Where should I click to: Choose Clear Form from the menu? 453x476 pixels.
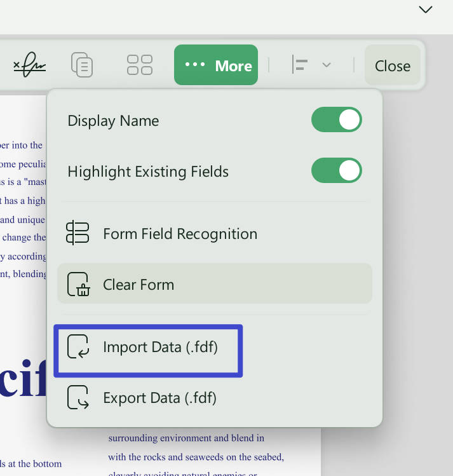(x=215, y=284)
